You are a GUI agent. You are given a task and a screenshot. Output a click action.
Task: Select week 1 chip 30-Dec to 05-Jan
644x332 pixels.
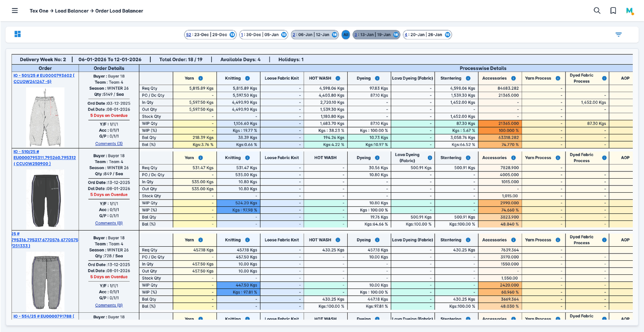click(263, 35)
